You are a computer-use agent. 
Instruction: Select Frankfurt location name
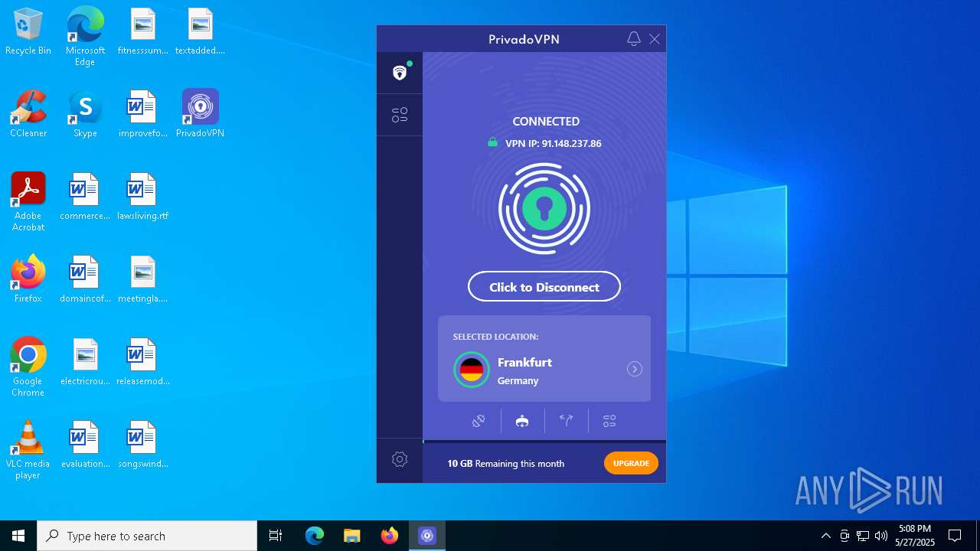(x=524, y=362)
